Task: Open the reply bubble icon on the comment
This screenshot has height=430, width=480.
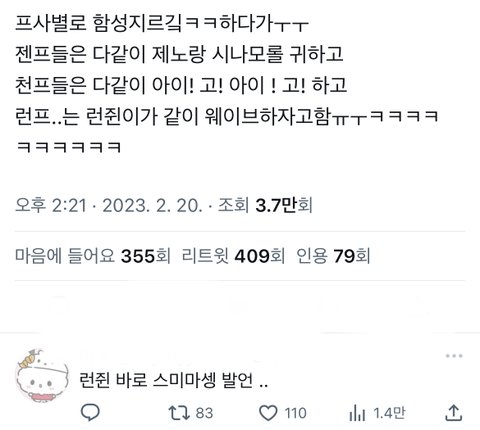Action: tap(90, 413)
